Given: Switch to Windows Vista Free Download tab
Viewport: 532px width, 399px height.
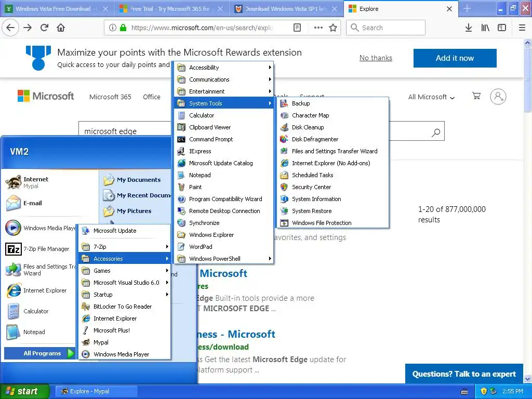Looking at the screenshot, I should coord(57,9).
